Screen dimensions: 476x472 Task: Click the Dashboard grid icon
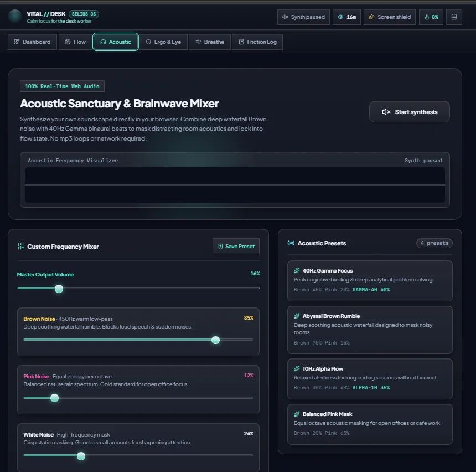(17, 42)
